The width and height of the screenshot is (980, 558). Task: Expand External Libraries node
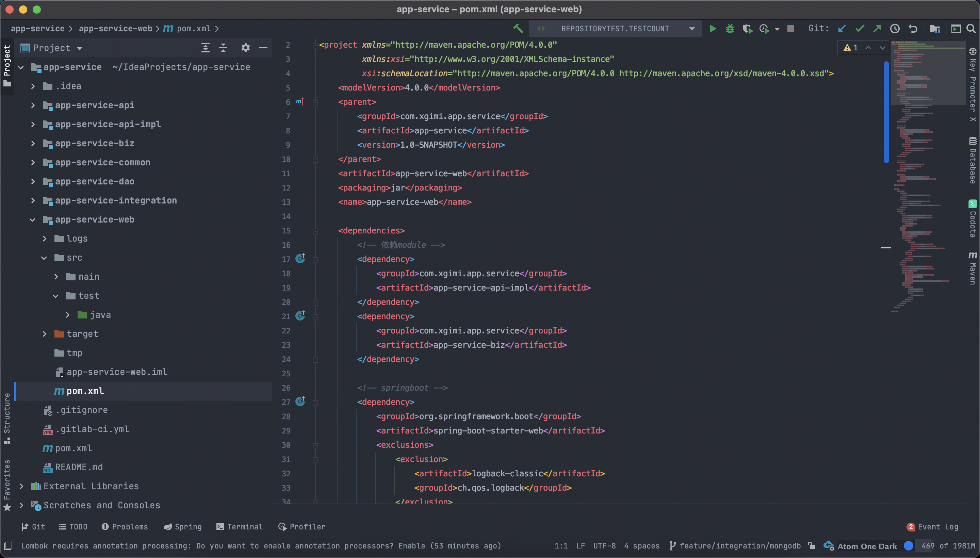coord(21,486)
